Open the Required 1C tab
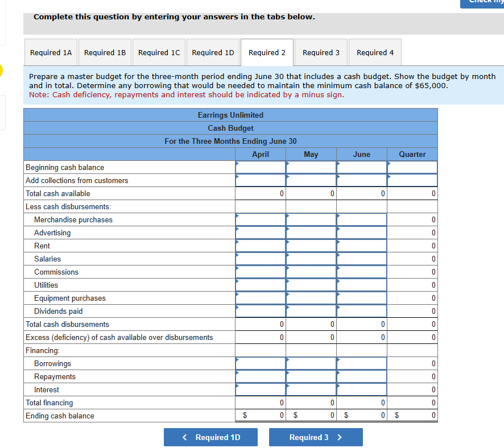The width and height of the screenshot is (504, 448). click(159, 52)
